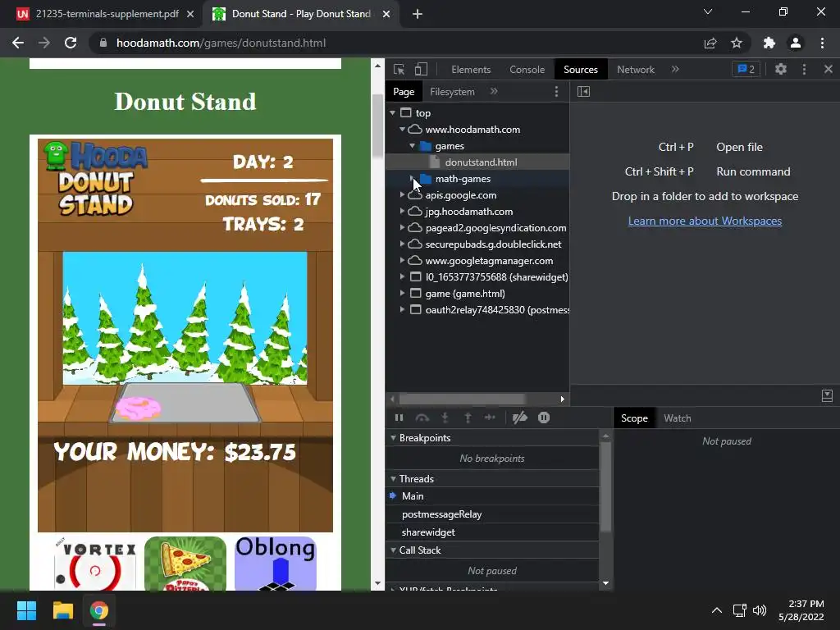Open the Filesystem navigator tab

pyautogui.click(x=453, y=92)
